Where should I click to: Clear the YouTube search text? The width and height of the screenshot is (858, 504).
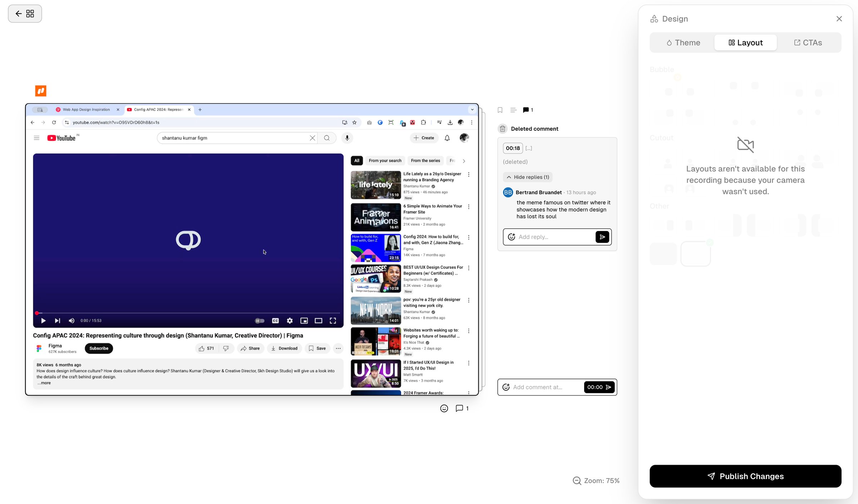312,138
